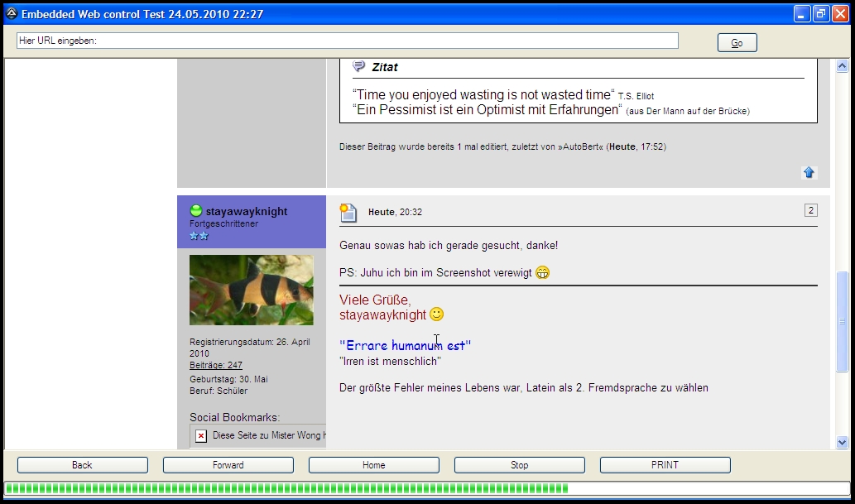The height and width of the screenshot is (504, 855).
Task: Click the vertical scrollbar down arrow
Action: (x=842, y=443)
